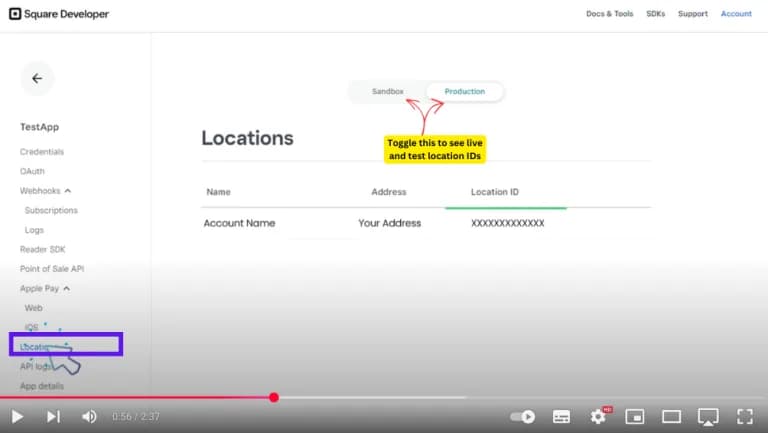Switch to the Production environment
This screenshot has height=433, width=768.
465,92
